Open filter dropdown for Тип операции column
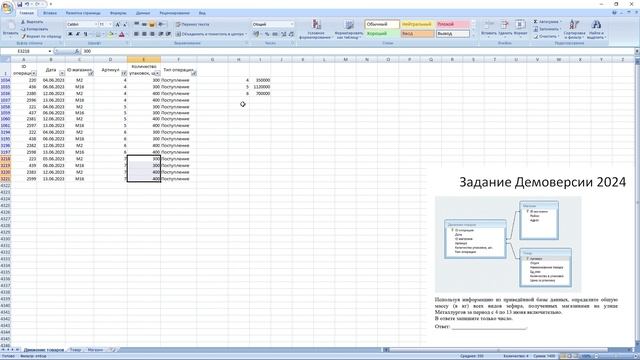 (193, 73)
